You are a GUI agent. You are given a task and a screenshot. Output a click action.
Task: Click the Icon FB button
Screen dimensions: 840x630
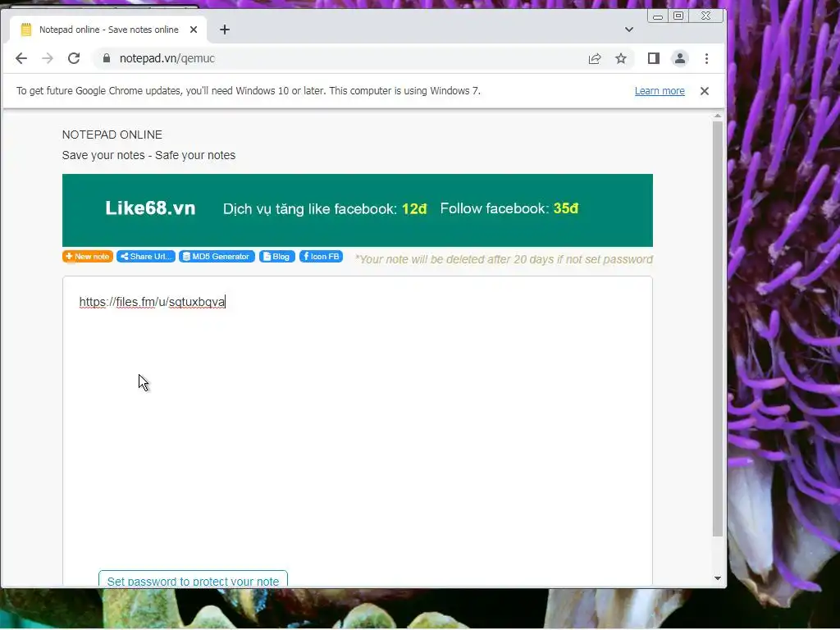(x=321, y=257)
